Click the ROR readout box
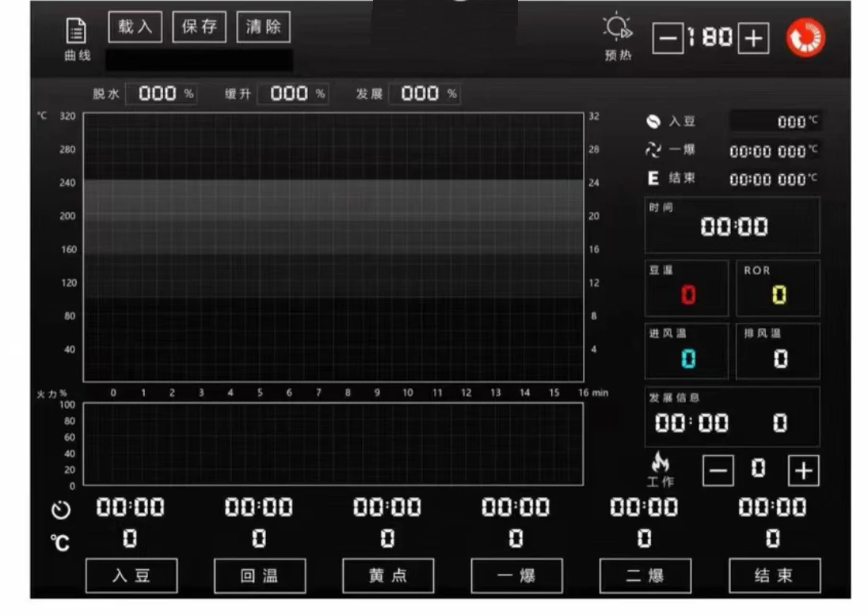Screen dimensions: 868x615 (x=778, y=288)
